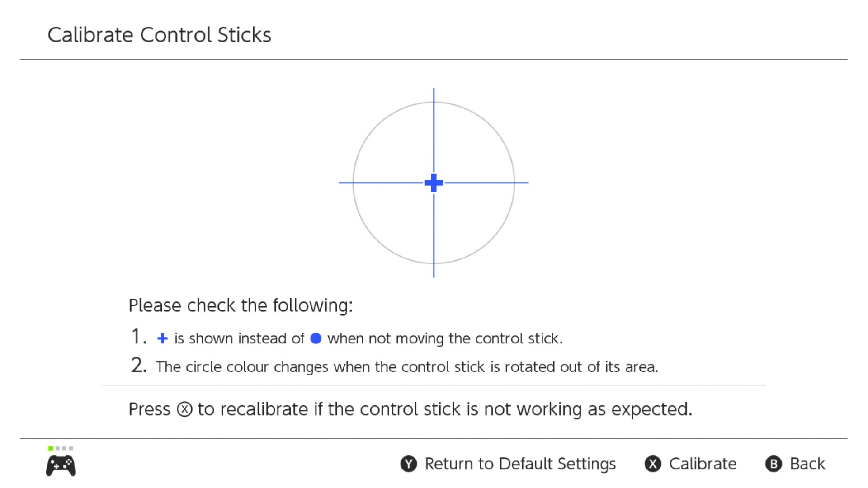
Task: Click the blue dot in step 1
Action: [316, 338]
